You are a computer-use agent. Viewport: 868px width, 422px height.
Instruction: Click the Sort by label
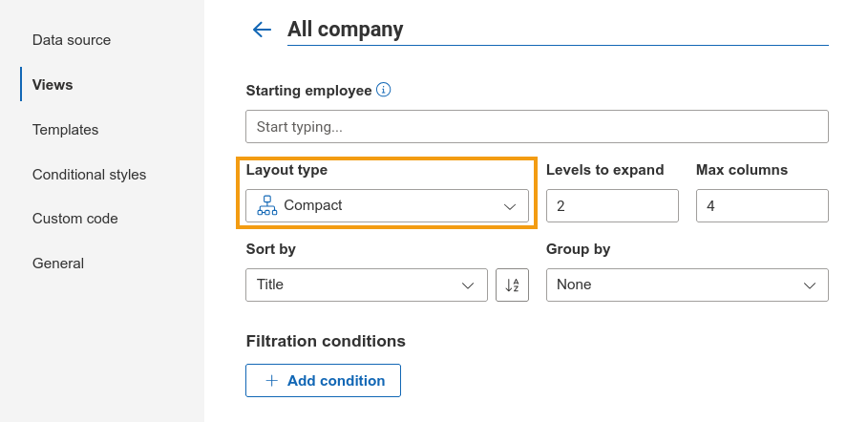(270, 249)
